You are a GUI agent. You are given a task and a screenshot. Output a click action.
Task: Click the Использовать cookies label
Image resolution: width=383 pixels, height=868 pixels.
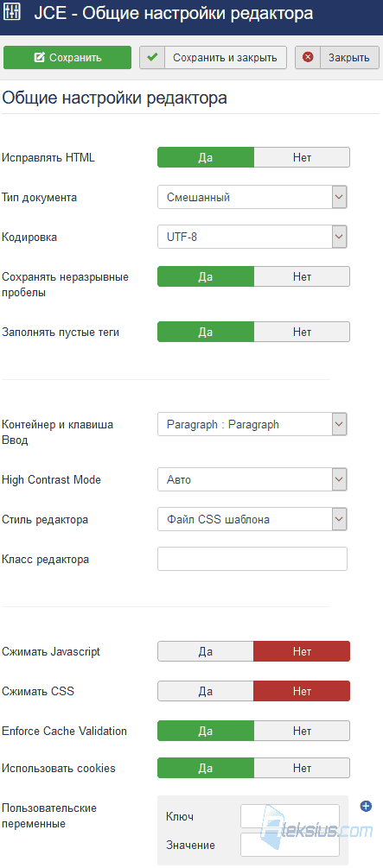click(x=59, y=769)
